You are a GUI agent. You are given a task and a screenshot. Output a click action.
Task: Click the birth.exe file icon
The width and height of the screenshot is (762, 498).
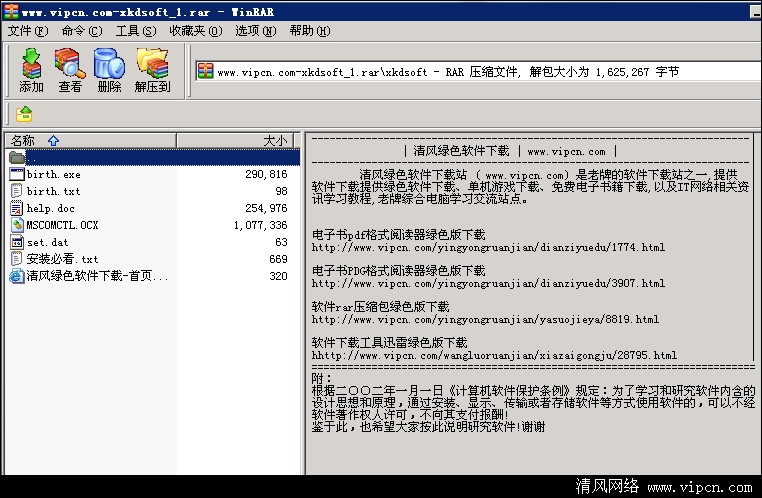coord(17,174)
